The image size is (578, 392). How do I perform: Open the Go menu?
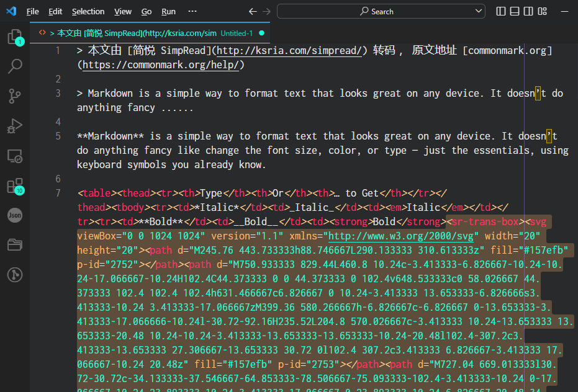(147, 11)
